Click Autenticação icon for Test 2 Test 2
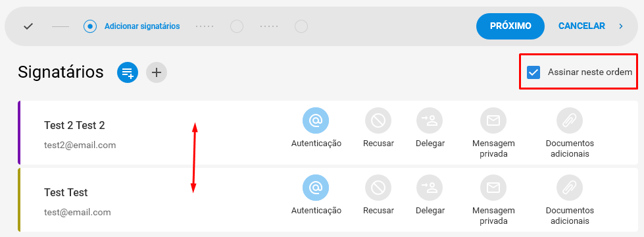The width and height of the screenshot is (644, 237). pos(316,120)
